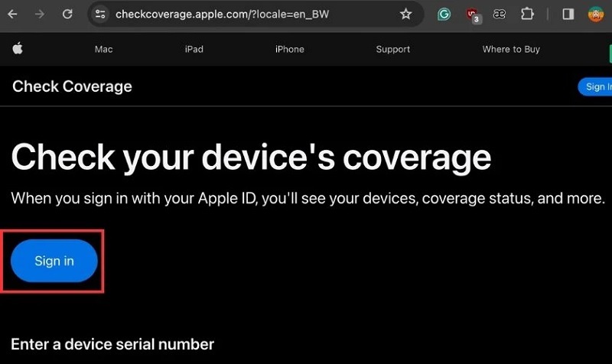The width and height of the screenshot is (612, 364).
Task: Open the Chrome profile avatar
Action: click(x=595, y=14)
